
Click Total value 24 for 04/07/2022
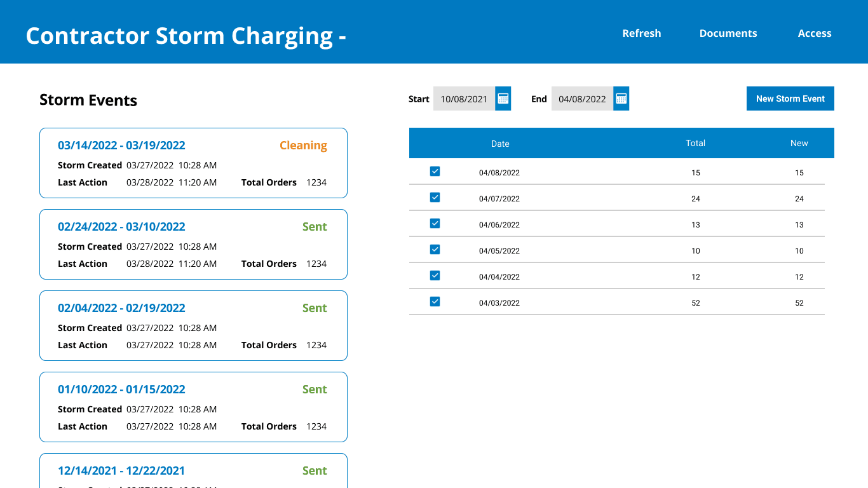tap(696, 199)
